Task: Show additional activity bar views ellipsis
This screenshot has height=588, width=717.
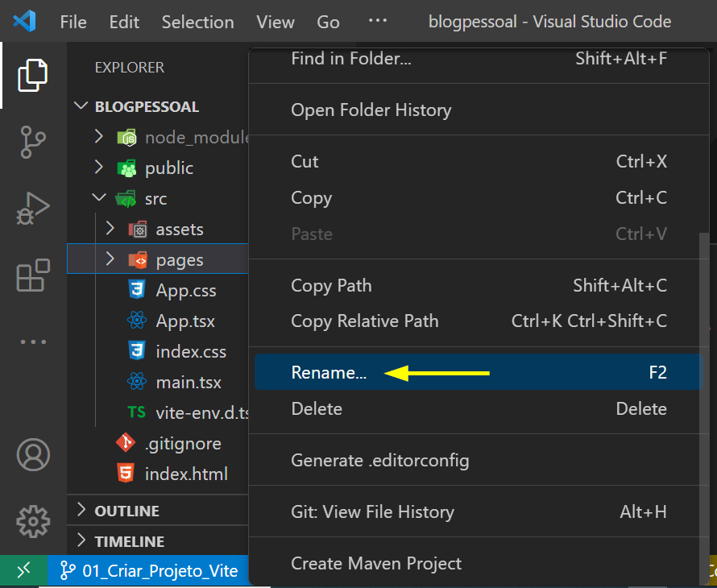Action: (33, 342)
